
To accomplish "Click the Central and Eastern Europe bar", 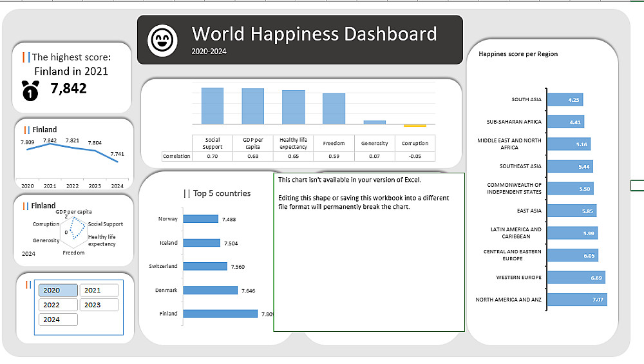I will (573, 255).
